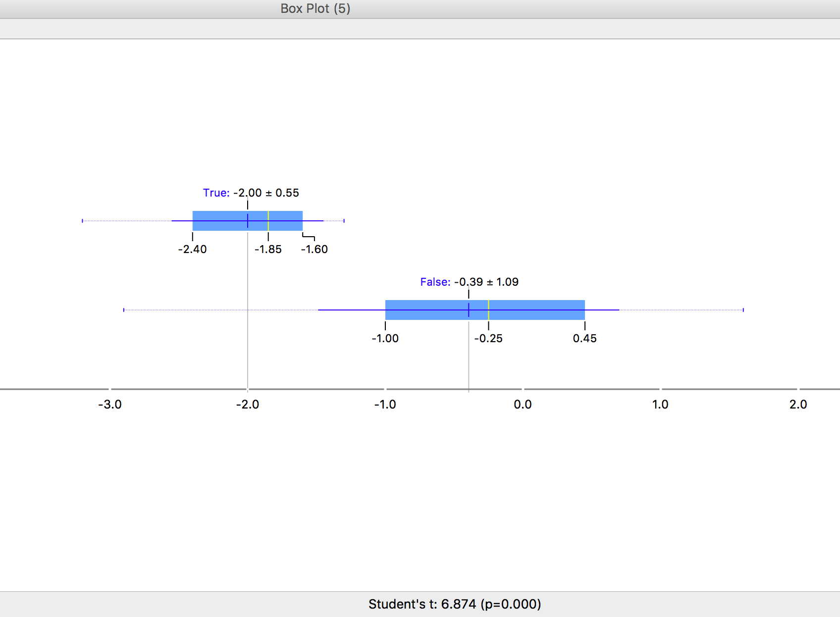Click the -2.40 lower quartile label

click(192, 249)
